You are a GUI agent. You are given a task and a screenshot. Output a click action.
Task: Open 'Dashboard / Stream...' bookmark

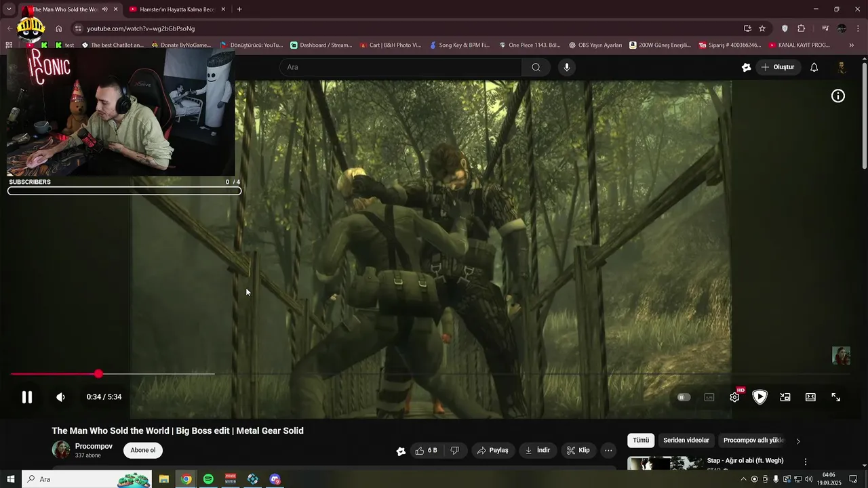click(321, 45)
